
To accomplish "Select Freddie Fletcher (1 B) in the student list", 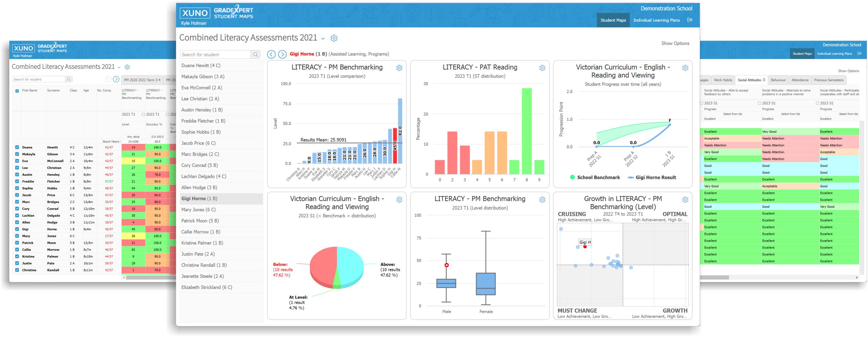I will click(221, 121).
